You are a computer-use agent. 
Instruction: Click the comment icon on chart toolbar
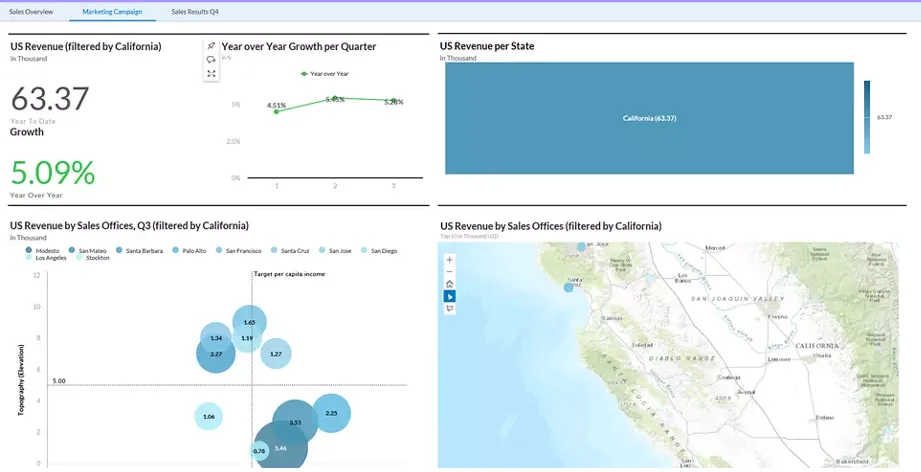pyautogui.click(x=211, y=60)
